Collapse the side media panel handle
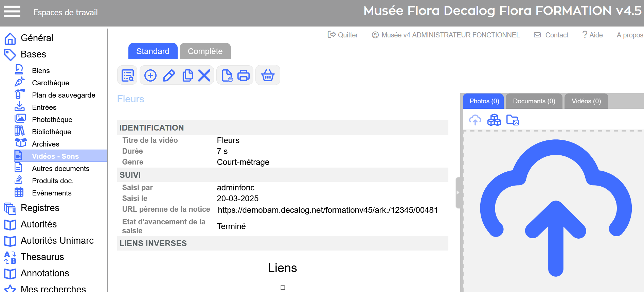Image resolution: width=644 pixels, height=292 pixels. click(458, 192)
